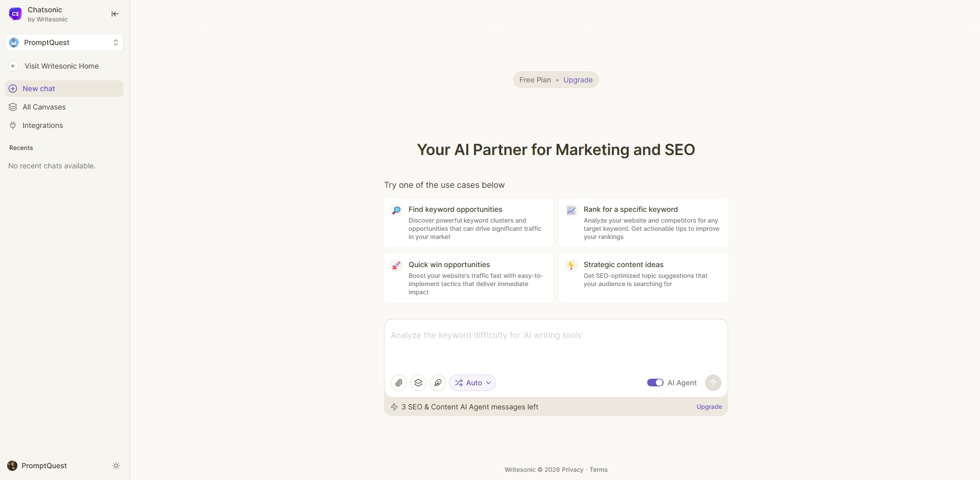The width and height of the screenshot is (980, 480).
Task: Select the Strategic content ideas card
Action: pos(643,278)
